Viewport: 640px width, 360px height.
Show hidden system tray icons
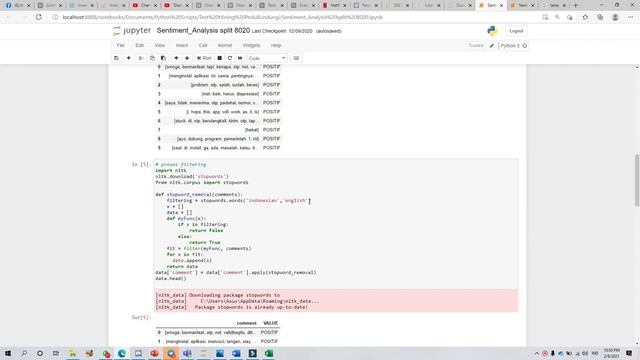(x=536, y=353)
